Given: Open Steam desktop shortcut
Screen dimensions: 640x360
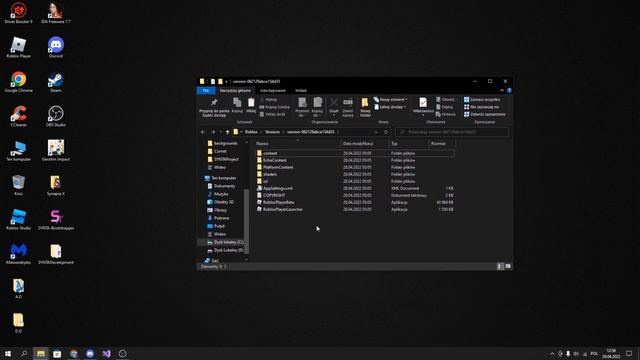Looking at the screenshot, I should [56, 82].
